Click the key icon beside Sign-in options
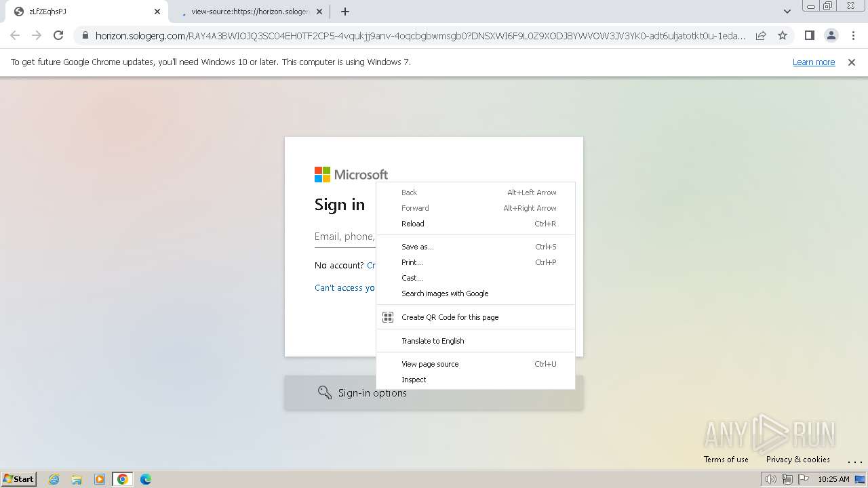This screenshot has height=488, width=868. click(x=324, y=392)
